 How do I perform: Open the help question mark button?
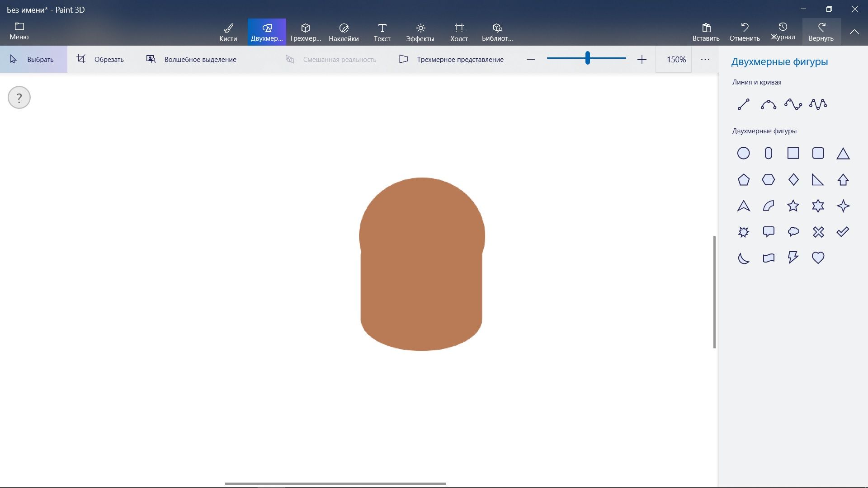19,98
